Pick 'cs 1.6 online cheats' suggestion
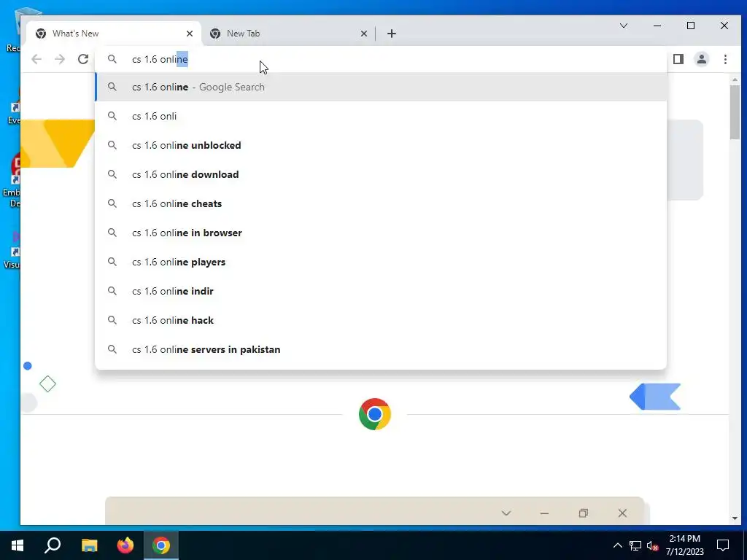The image size is (747, 560). pyautogui.click(x=381, y=204)
